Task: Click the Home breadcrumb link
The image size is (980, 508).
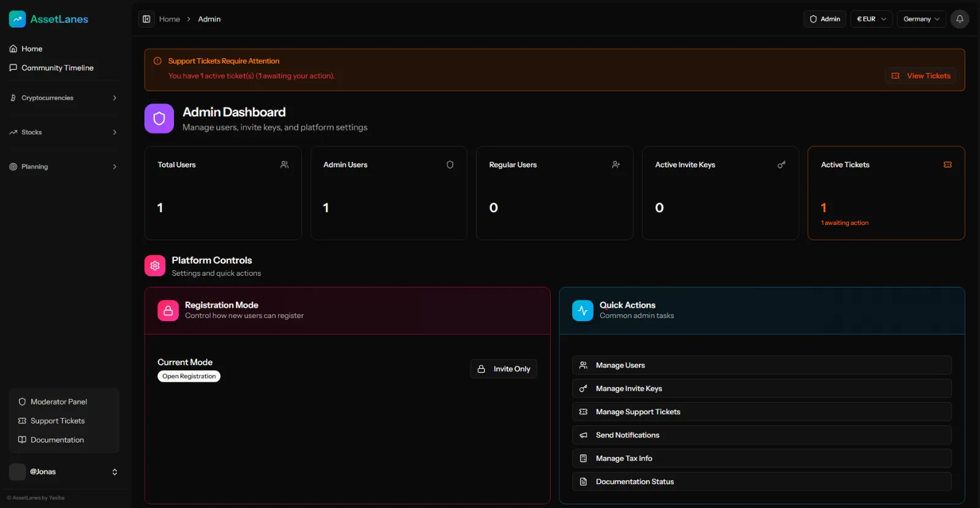Action: pos(170,19)
